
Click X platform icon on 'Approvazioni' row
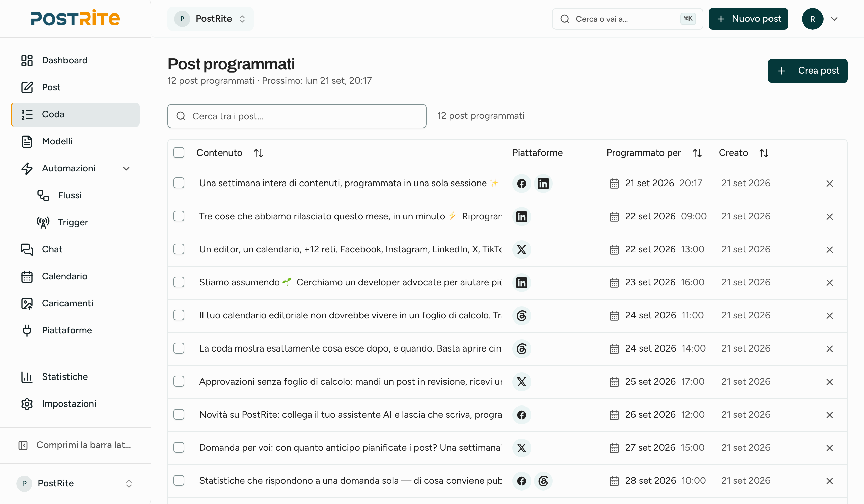[x=521, y=382]
